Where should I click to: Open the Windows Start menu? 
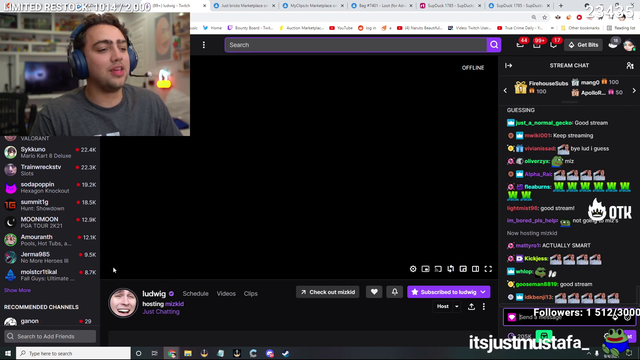[8, 353]
